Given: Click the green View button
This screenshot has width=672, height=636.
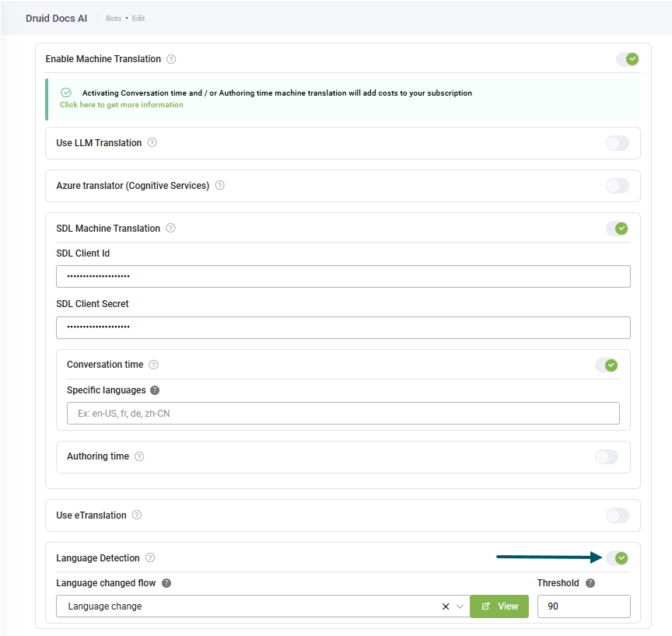Looking at the screenshot, I should tap(499, 606).
